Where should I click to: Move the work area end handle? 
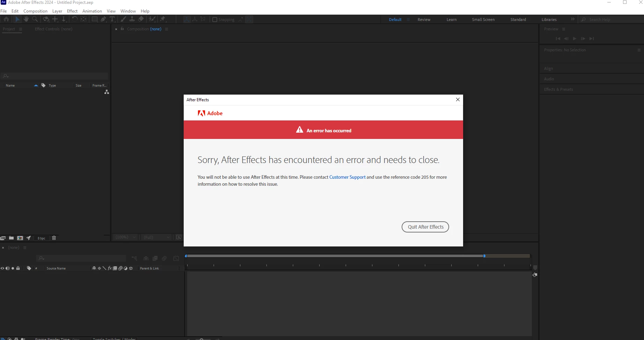click(x=484, y=256)
